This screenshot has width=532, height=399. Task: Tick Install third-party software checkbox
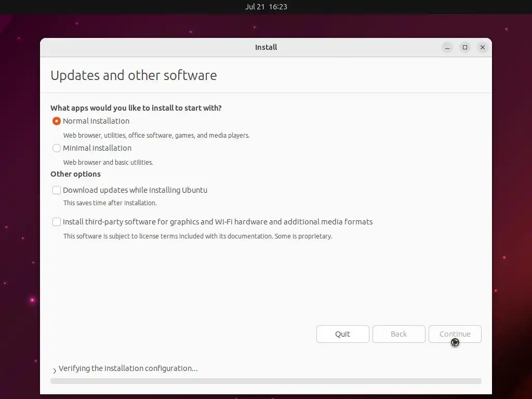(57, 222)
